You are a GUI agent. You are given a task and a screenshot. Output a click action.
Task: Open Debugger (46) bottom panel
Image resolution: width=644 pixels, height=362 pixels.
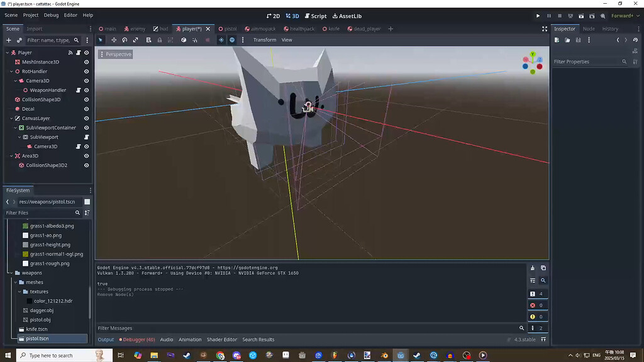tap(136, 339)
